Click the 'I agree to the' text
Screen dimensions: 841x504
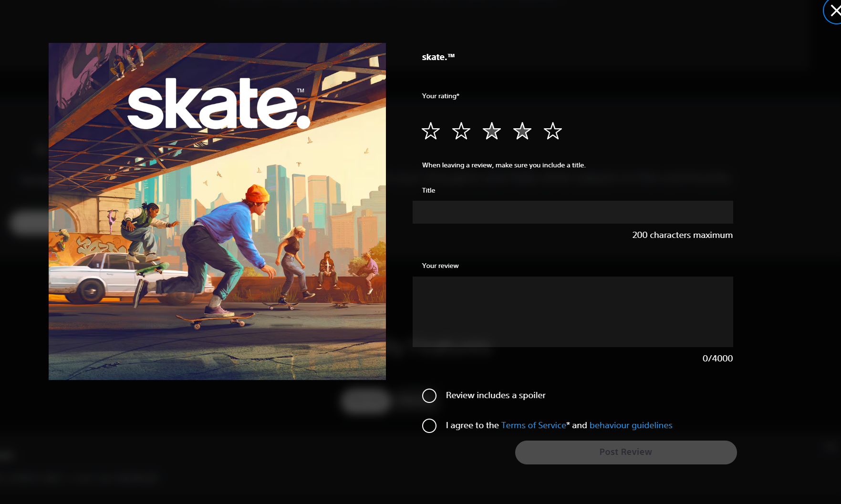tap(472, 425)
